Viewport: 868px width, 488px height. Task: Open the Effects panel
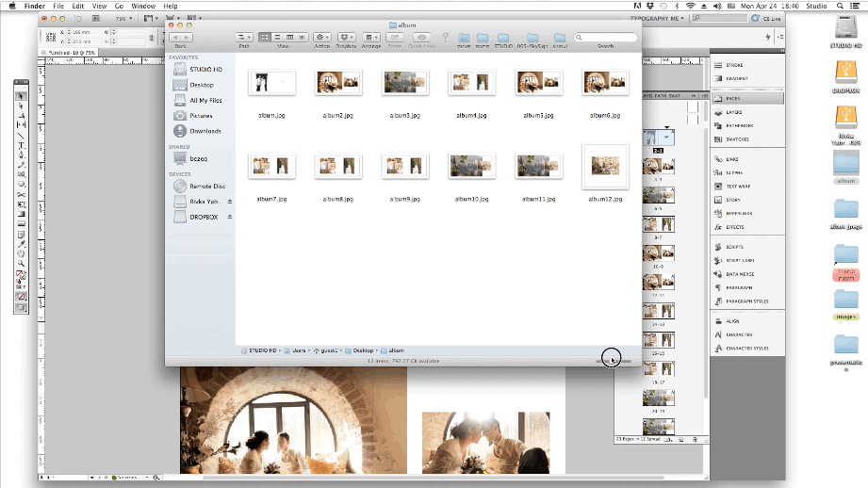[x=734, y=227]
